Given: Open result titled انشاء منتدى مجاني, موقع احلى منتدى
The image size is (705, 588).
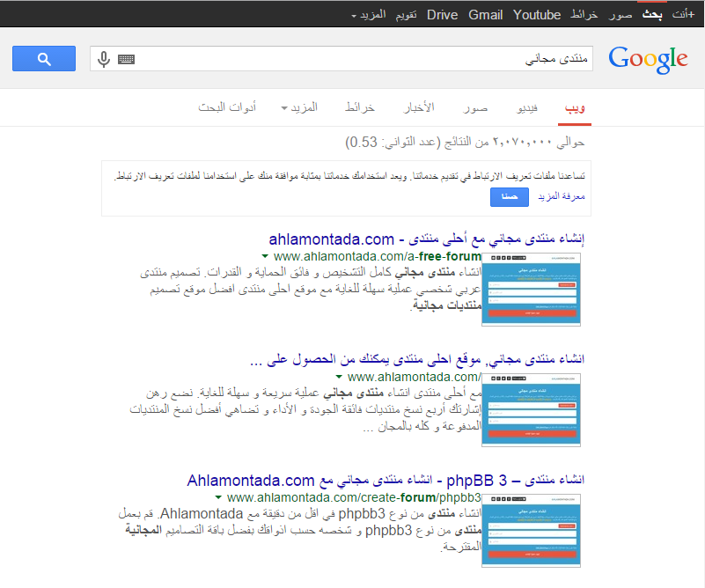Looking at the screenshot, I should click(417, 359).
